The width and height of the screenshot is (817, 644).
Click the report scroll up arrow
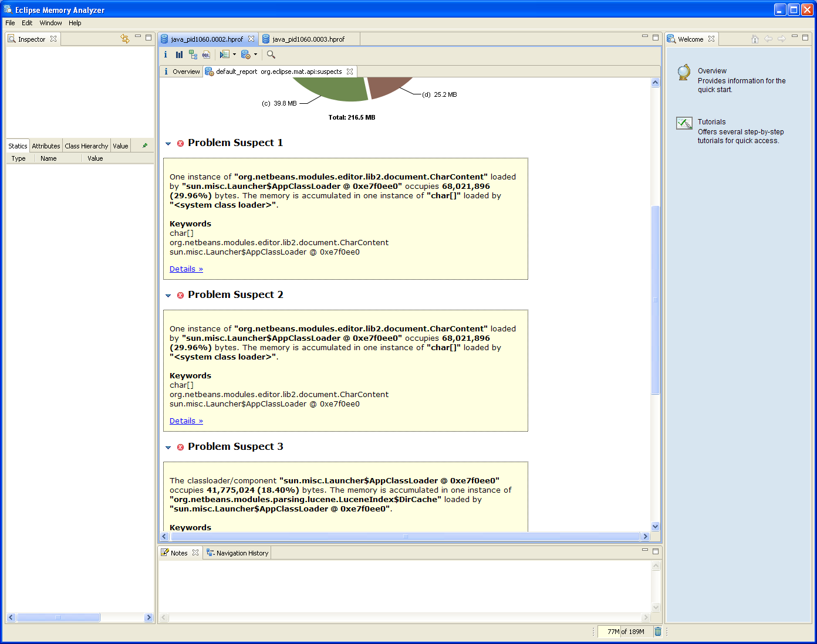[656, 83]
